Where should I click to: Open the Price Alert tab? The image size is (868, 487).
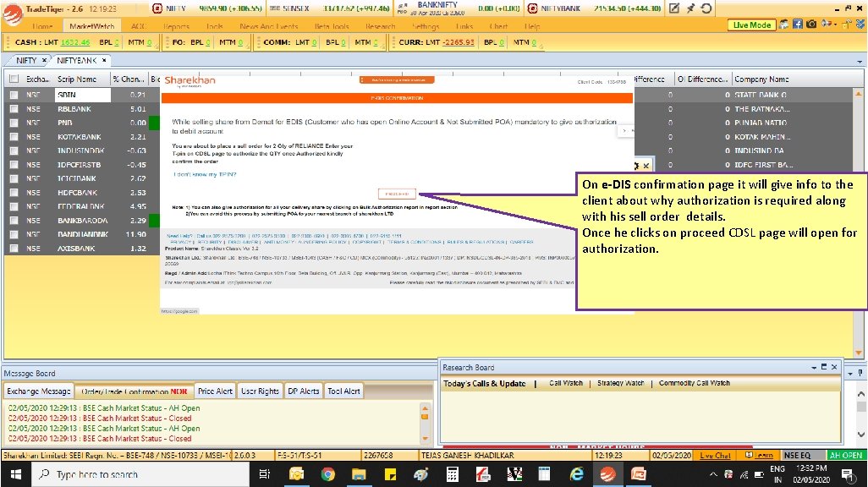pos(216,391)
